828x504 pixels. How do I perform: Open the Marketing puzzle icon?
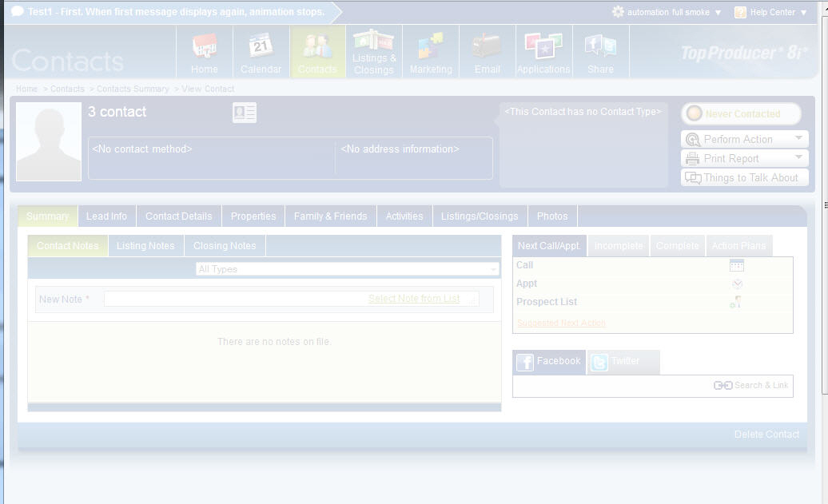[x=431, y=47]
